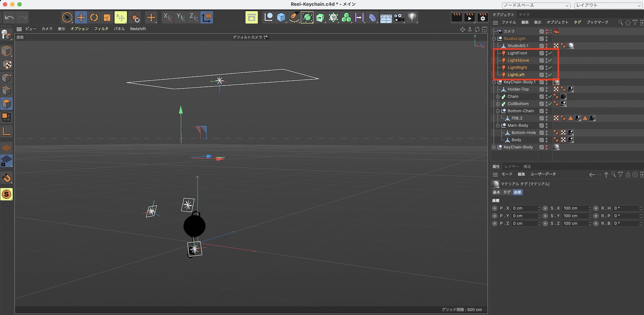
Task: Click the P . X position input field
Action: tap(524, 208)
